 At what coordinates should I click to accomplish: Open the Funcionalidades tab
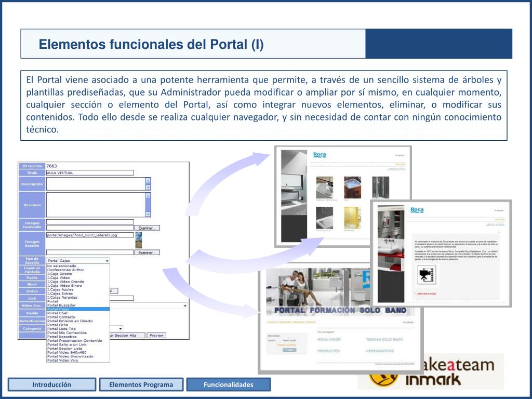pos(229,384)
